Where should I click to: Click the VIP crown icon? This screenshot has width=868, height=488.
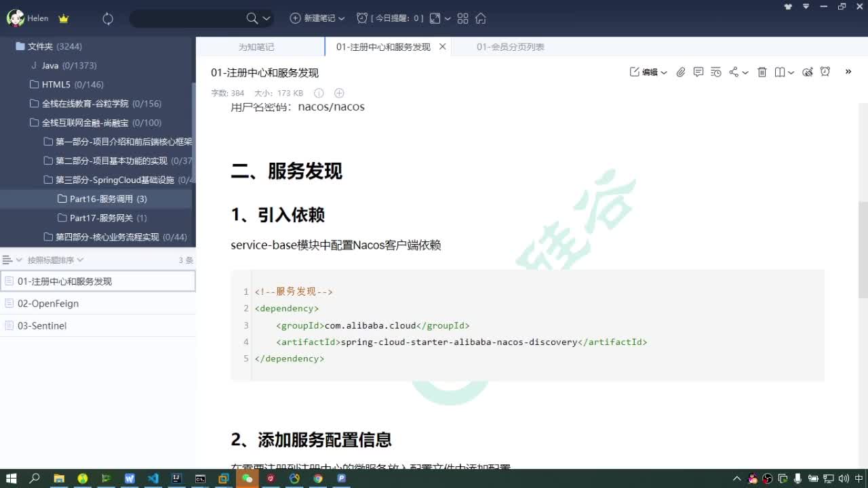coord(64,18)
